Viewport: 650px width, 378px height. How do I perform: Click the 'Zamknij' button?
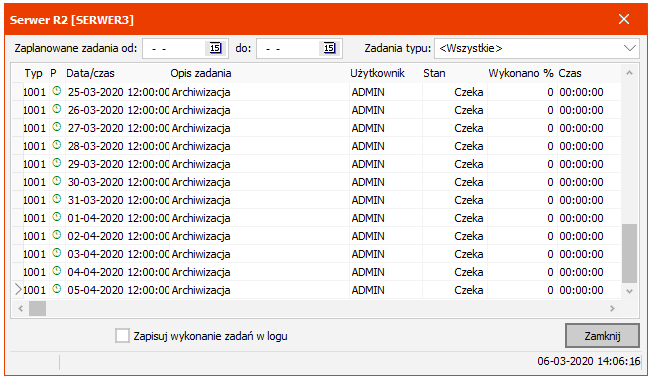tap(602, 336)
